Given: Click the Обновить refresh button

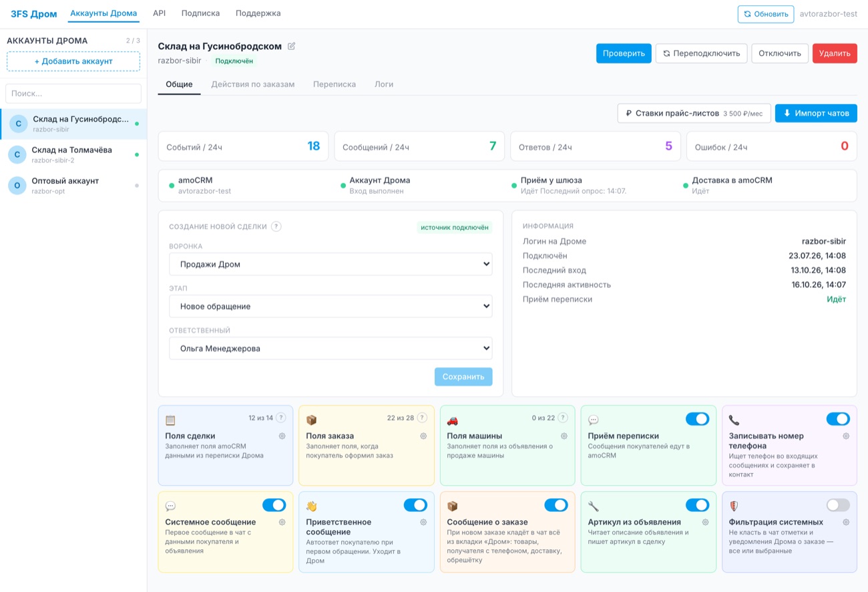Looking at the screenshot, I should point(766,14).
